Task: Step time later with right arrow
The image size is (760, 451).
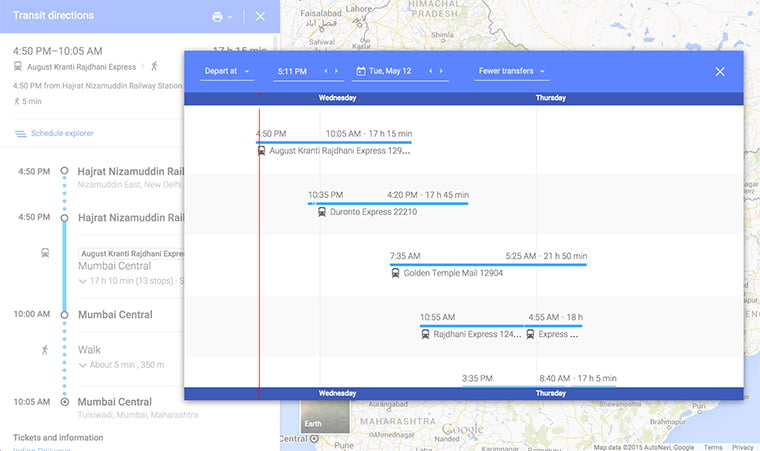Action: [336, 71]
